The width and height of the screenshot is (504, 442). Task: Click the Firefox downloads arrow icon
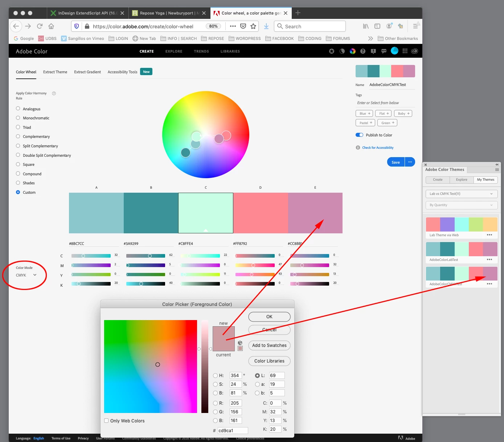tap(266, 26)
